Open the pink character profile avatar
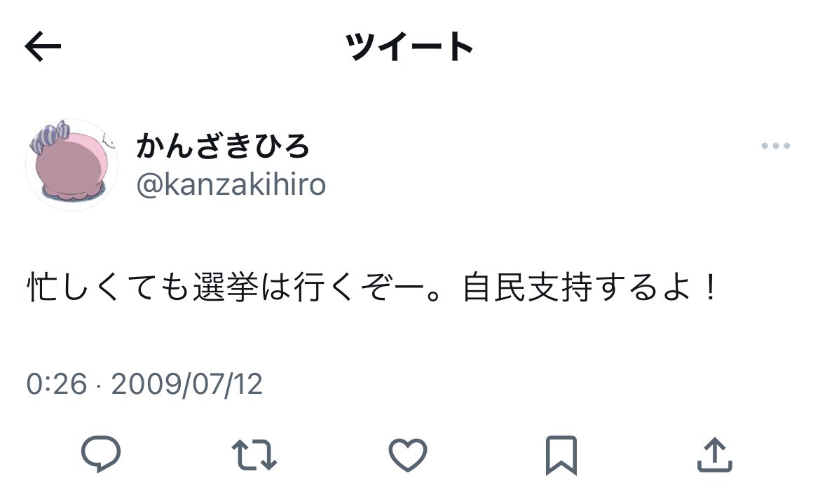The height and width of the screenshot is (504, 820). coord(71,165)
